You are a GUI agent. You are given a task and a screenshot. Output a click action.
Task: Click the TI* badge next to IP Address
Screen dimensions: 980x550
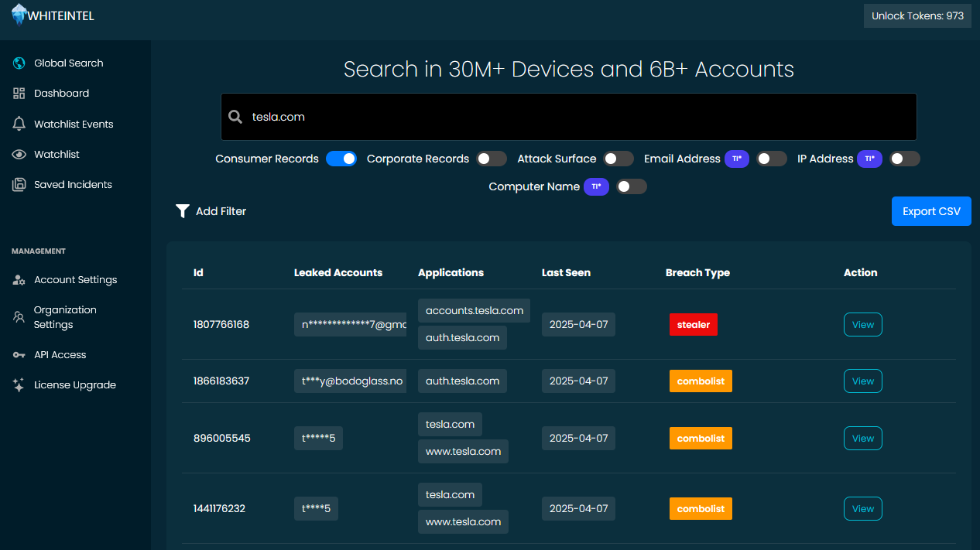coord(870,159)
